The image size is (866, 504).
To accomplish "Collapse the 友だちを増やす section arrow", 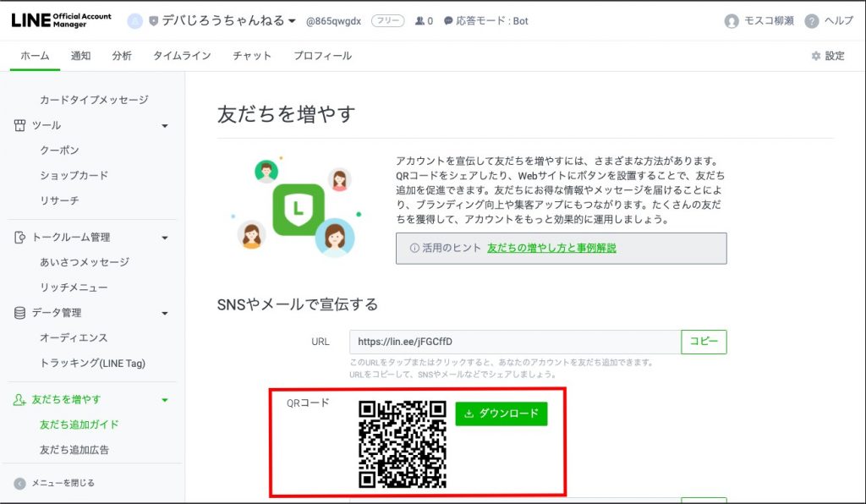I will [165, 400].
